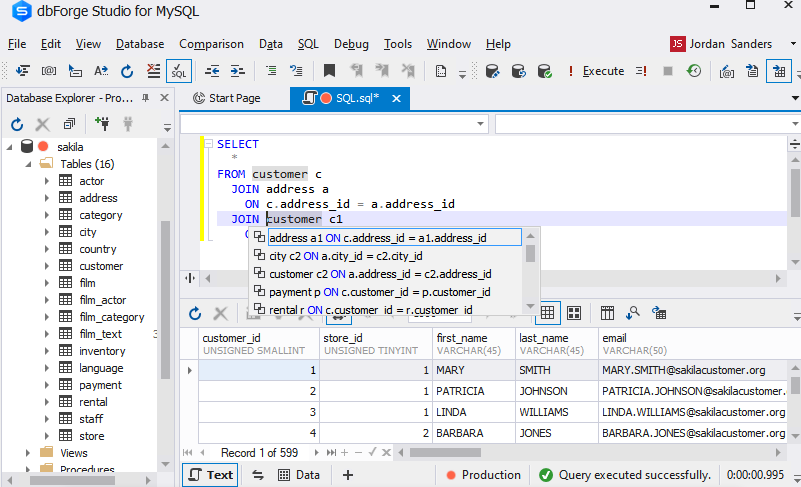
Task: Expand the Views folder
Action: 28,453
